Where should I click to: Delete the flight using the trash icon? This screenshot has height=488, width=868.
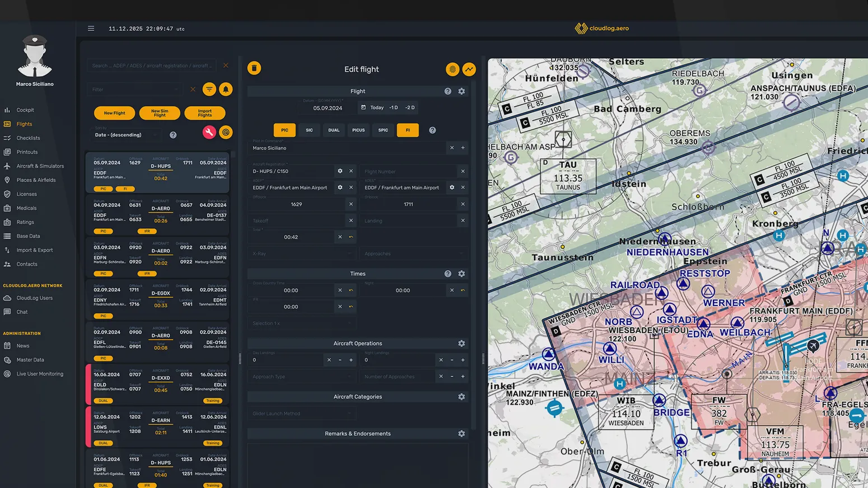tap(254, 68)
